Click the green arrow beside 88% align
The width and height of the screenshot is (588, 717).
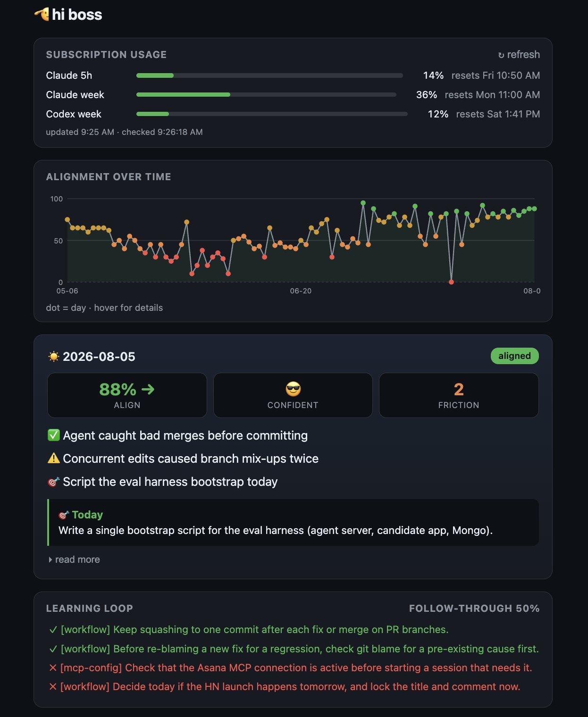tap(148, 389)
